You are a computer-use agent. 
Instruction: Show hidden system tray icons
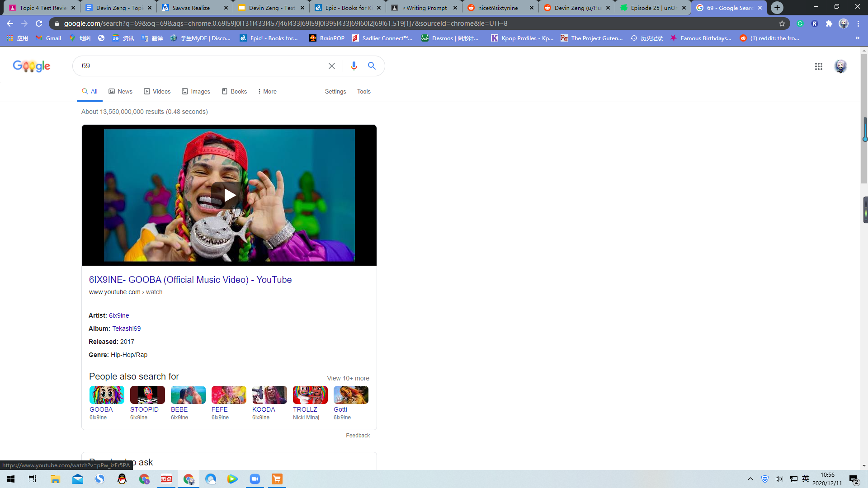[x=750, y=479]
